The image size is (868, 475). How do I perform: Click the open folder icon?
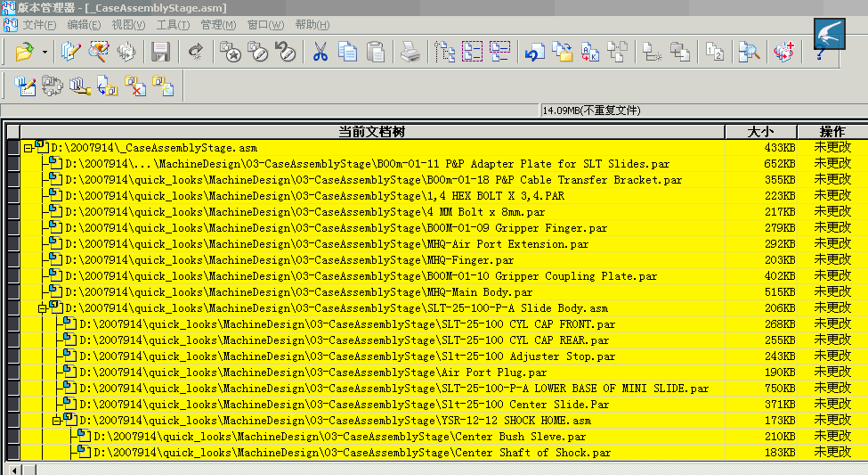point(24,52)
